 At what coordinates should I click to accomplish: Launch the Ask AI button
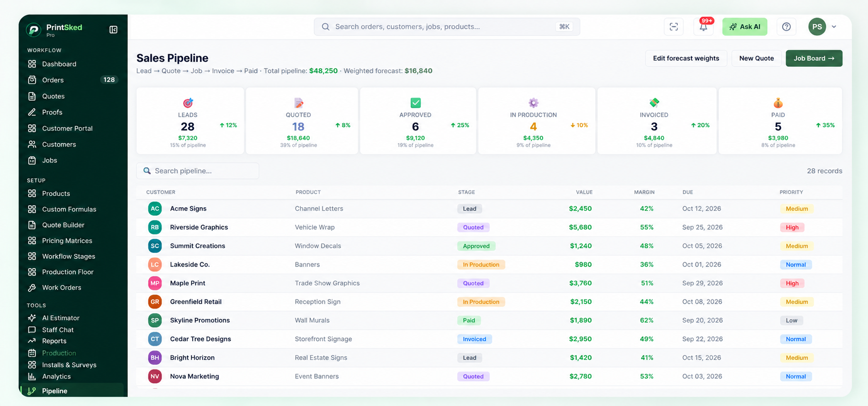[744, 27]
